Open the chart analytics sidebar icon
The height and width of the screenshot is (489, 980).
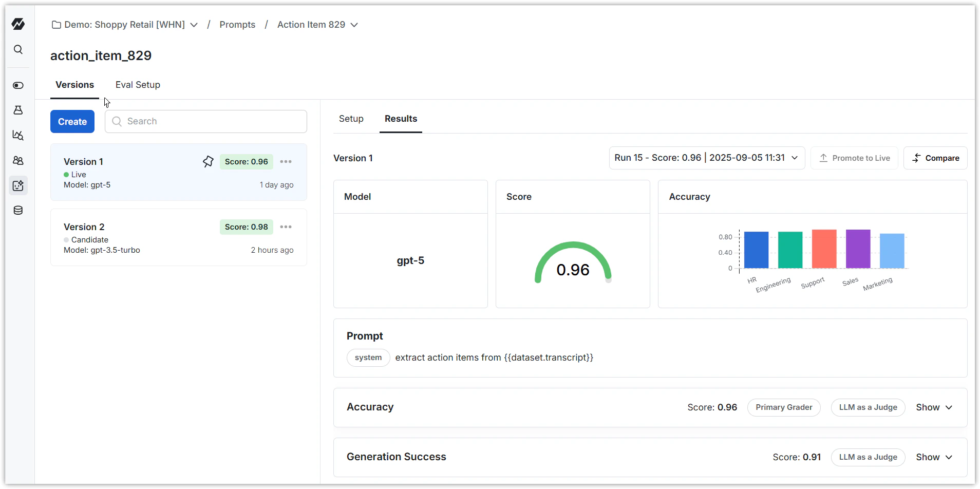point(18,135)
